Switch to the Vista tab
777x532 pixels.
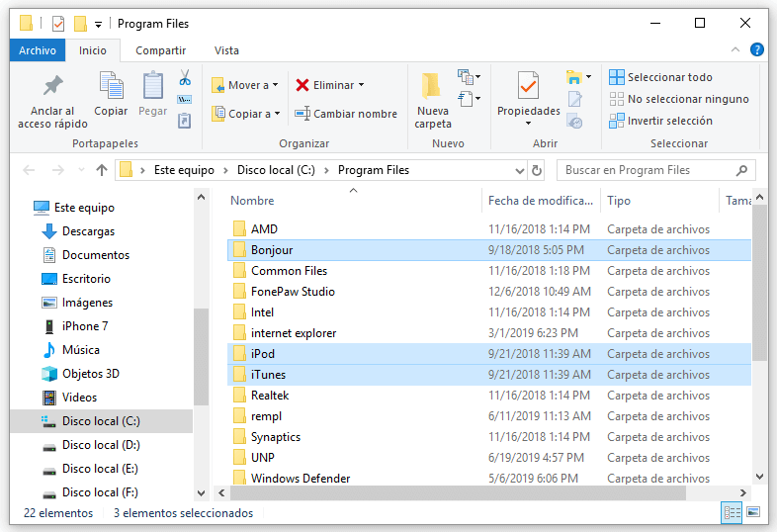click(226, 50)
